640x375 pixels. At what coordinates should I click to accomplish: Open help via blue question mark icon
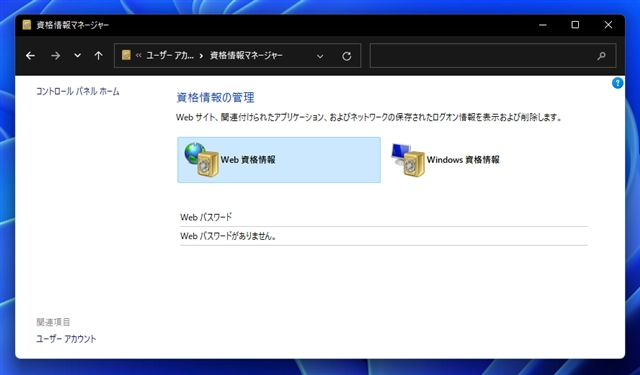pyautogui.click(x=618, y=83)
